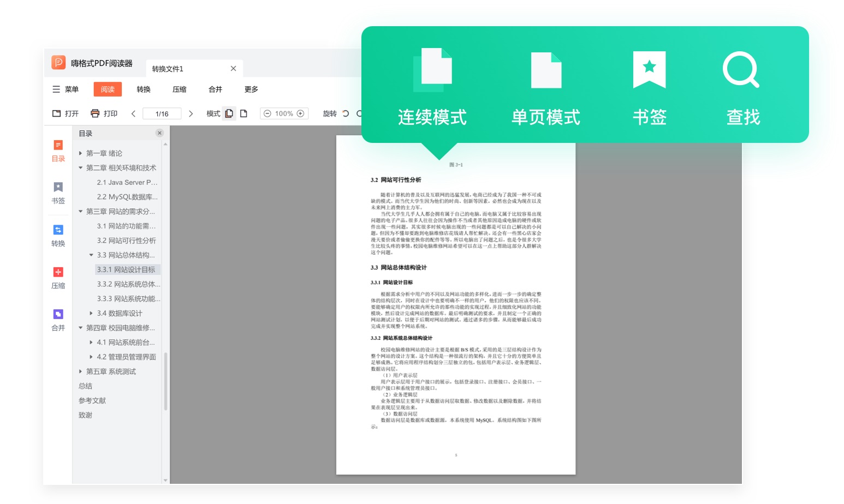Toggle continuous page mode next to 模式

(229, 113)
